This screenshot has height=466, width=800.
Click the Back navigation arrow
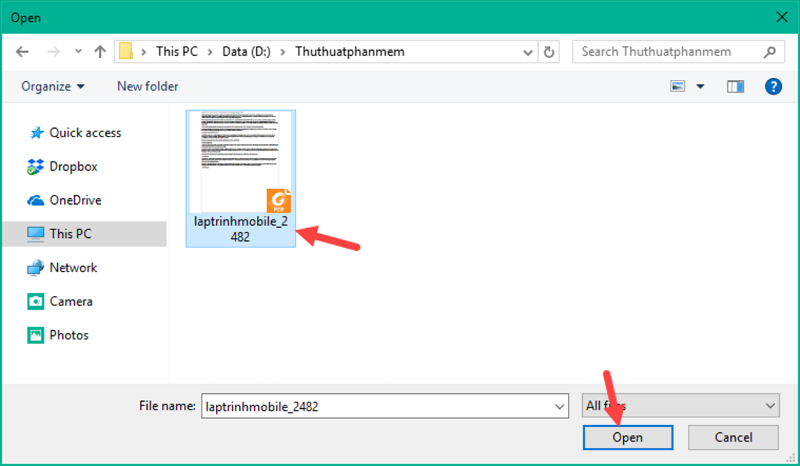pos(23,51)
